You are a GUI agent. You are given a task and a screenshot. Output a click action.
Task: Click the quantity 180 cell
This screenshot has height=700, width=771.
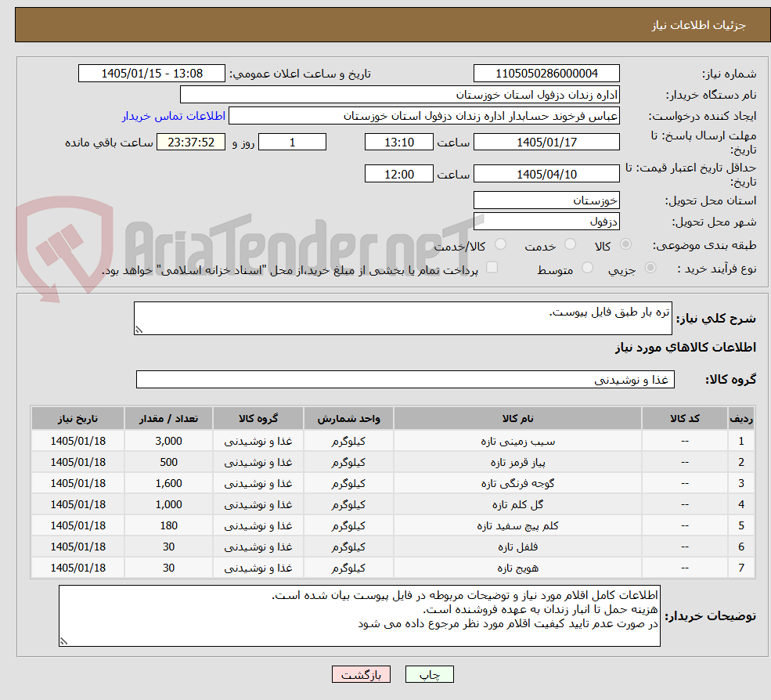pos(168,526)
